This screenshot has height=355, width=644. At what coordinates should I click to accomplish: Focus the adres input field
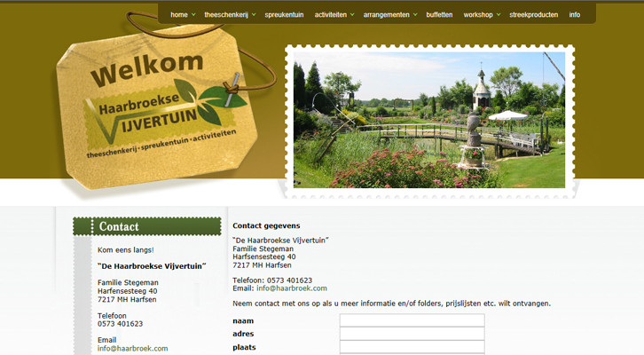point(412,334)
